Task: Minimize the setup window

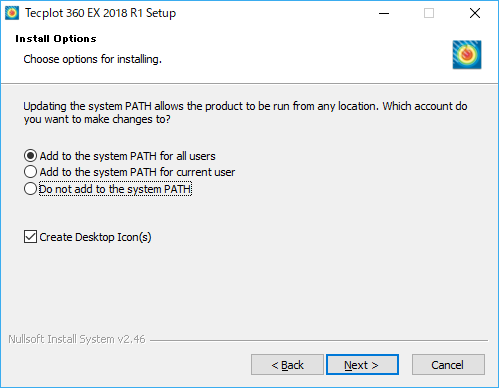Action: (x=384, y=13)
